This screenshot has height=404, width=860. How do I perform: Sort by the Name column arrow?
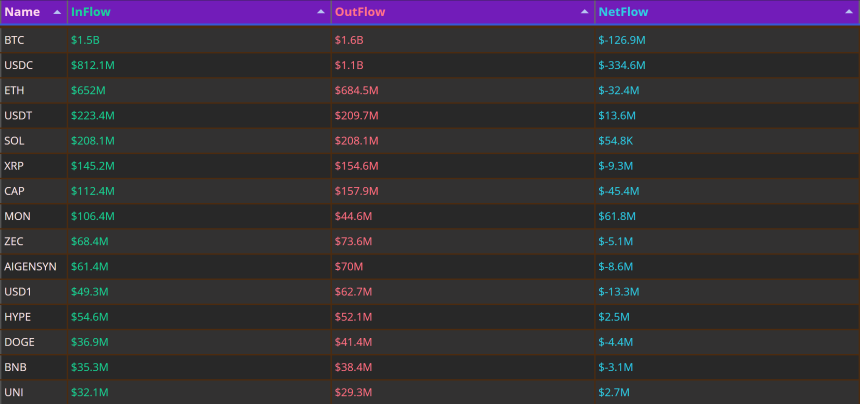[57, 12]
